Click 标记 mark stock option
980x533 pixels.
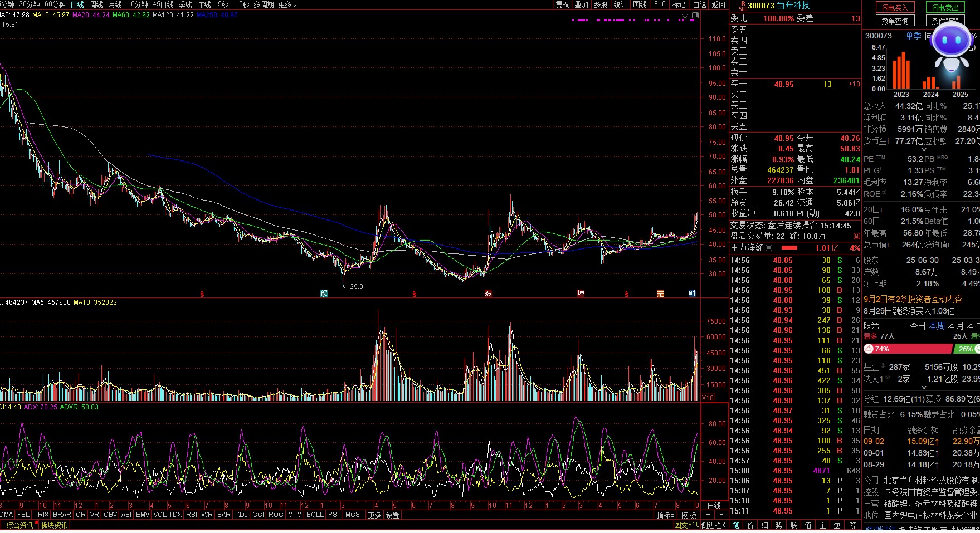click(679, 4)
